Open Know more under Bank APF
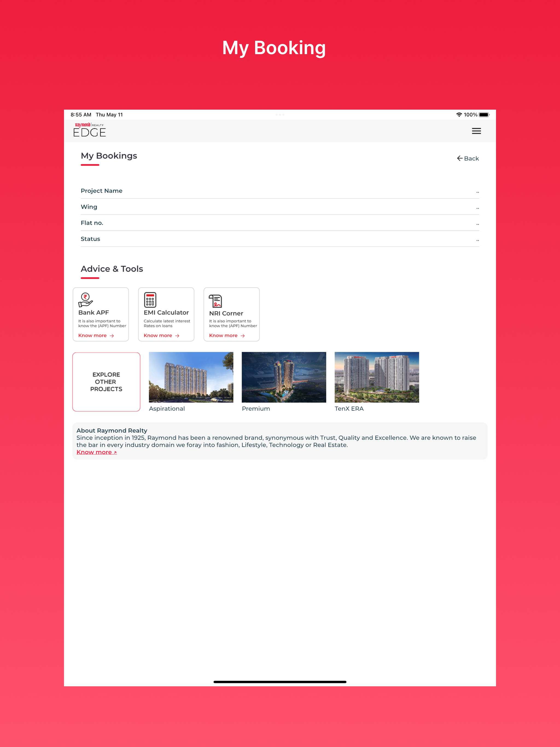Screen dimensions: 560x747 click(x=96, y=335)
